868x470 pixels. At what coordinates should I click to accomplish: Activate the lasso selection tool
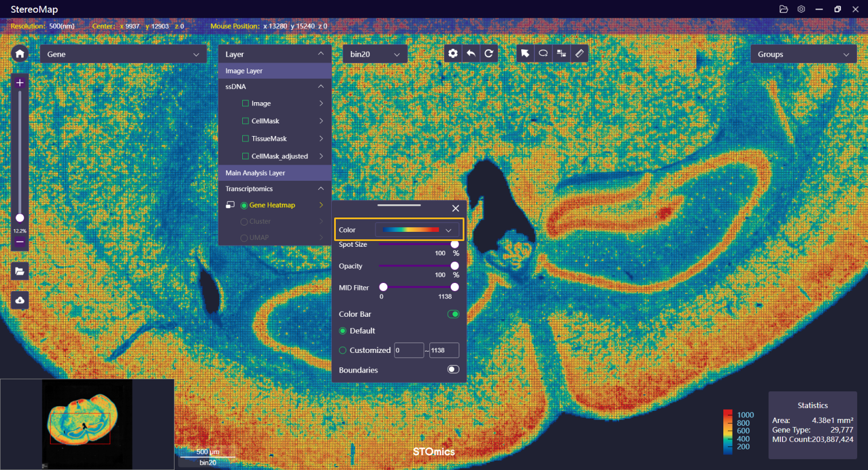click(543, 53)
